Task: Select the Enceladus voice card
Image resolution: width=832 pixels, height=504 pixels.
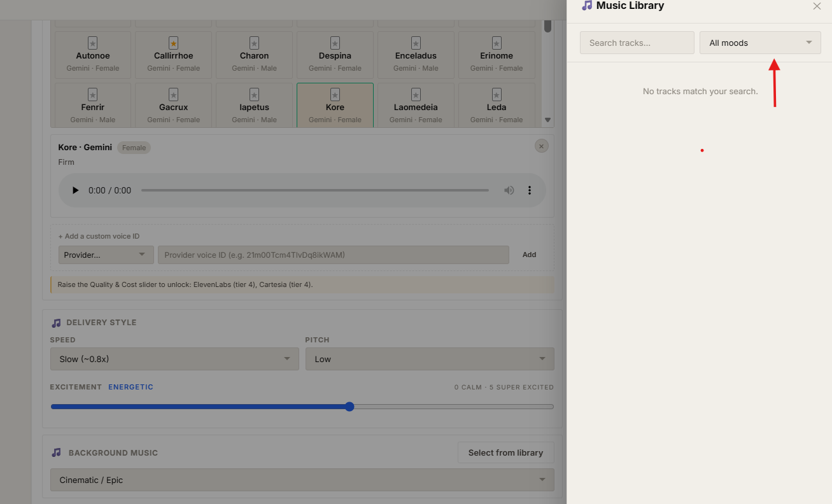Action: 416,55
